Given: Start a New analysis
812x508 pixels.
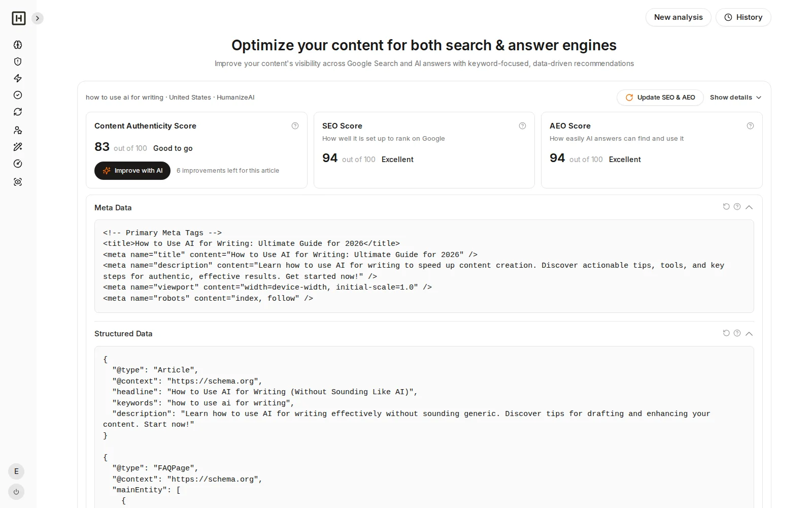Looking at the screenshot, I should tap(678, 17).
